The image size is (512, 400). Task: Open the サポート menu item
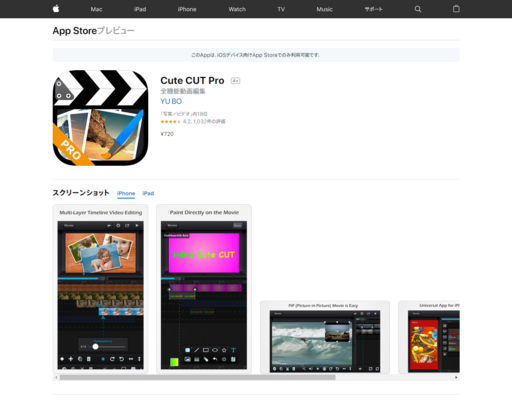pyautogui.click(x=373, y=9)
